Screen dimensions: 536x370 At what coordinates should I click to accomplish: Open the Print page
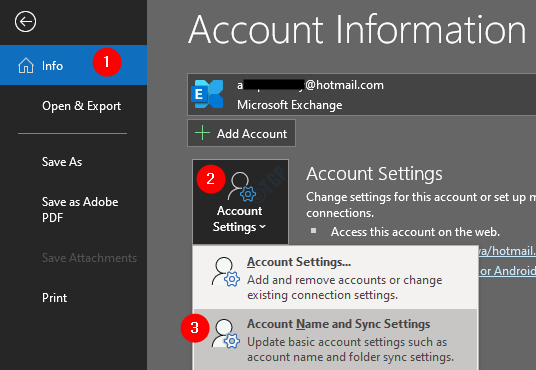(x=54, y=298)
